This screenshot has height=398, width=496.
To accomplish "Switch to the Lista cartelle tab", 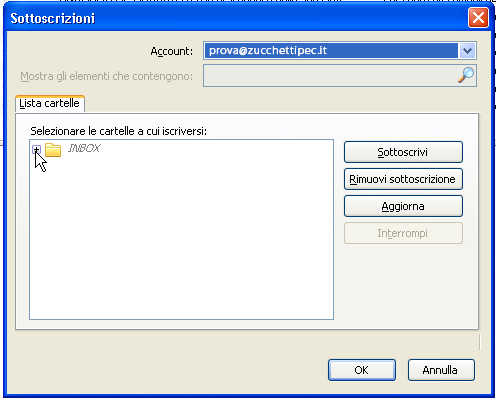I will [50, 103].
